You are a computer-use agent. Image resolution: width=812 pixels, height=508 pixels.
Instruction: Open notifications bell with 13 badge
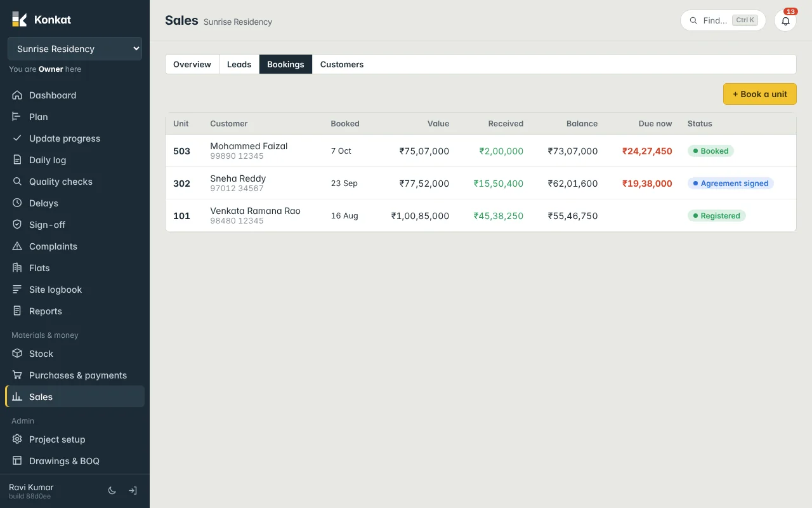785,20
